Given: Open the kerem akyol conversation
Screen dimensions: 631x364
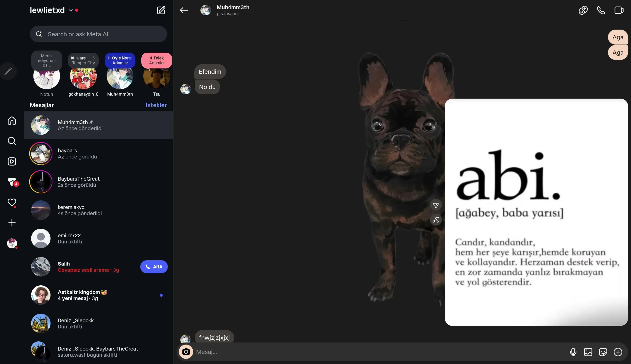Looking at the screenshot, I should (99, 210).
